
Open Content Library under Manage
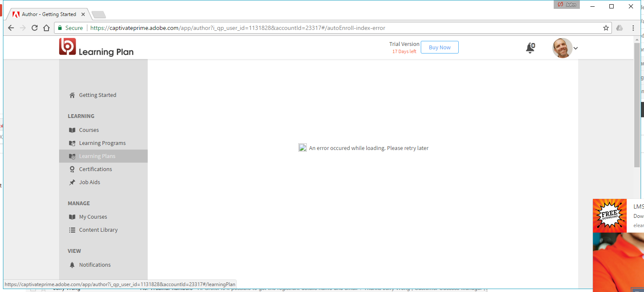tap(98, 230)
